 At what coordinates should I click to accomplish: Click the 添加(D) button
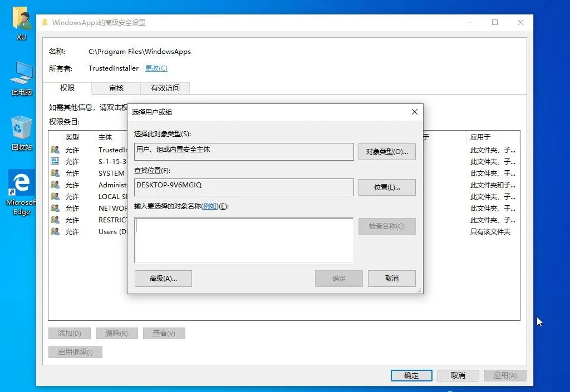tap(70, 333)
